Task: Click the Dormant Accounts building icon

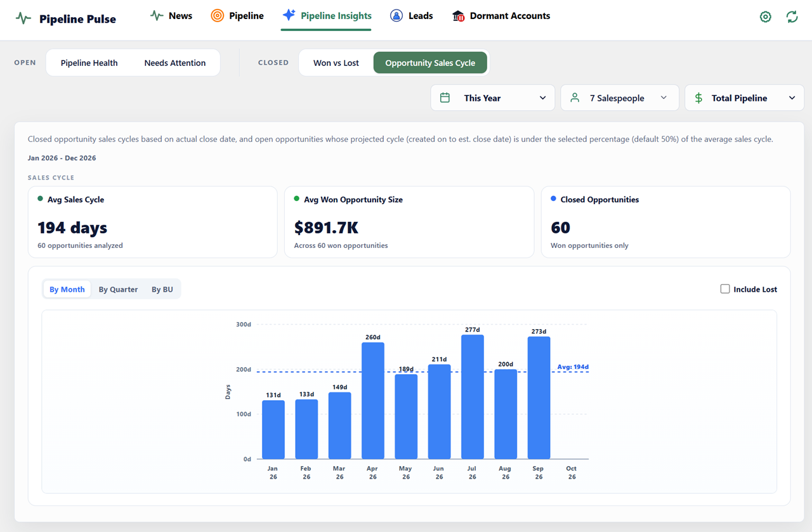Action: tap(458, 16)
